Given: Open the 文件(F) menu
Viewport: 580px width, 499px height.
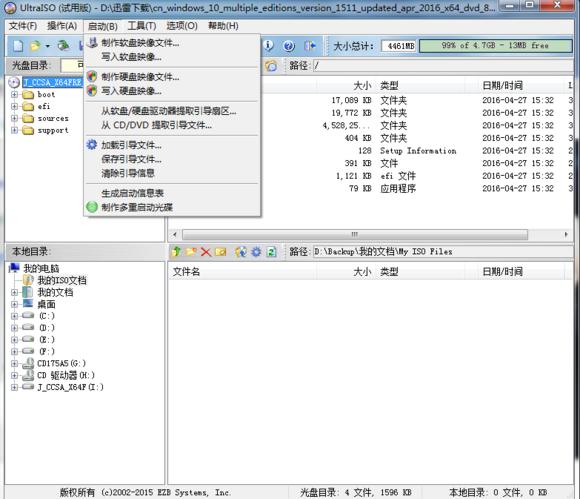Looking at the screenshot, I should pos(23,26).
